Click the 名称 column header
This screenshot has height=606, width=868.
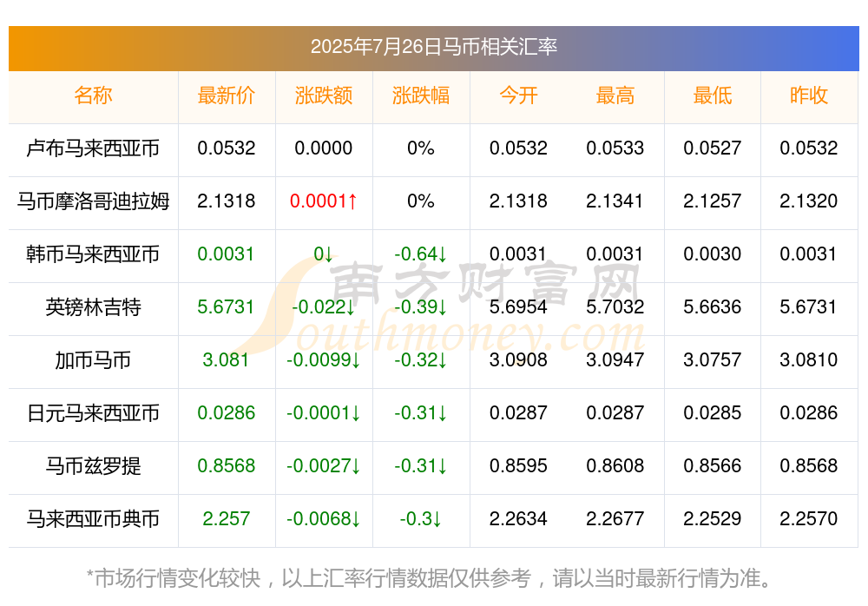coord(93,96)
